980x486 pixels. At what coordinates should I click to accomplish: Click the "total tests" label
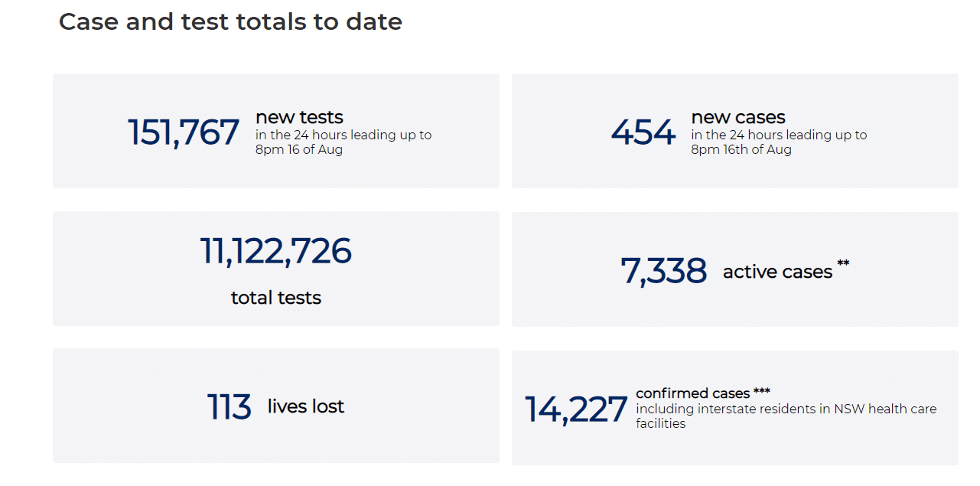pyautogui.click(x=276, y=298)
